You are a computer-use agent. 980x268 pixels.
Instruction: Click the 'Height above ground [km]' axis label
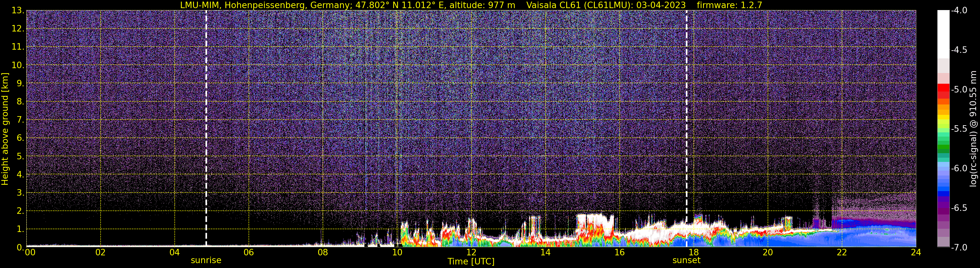click(5, 129)
